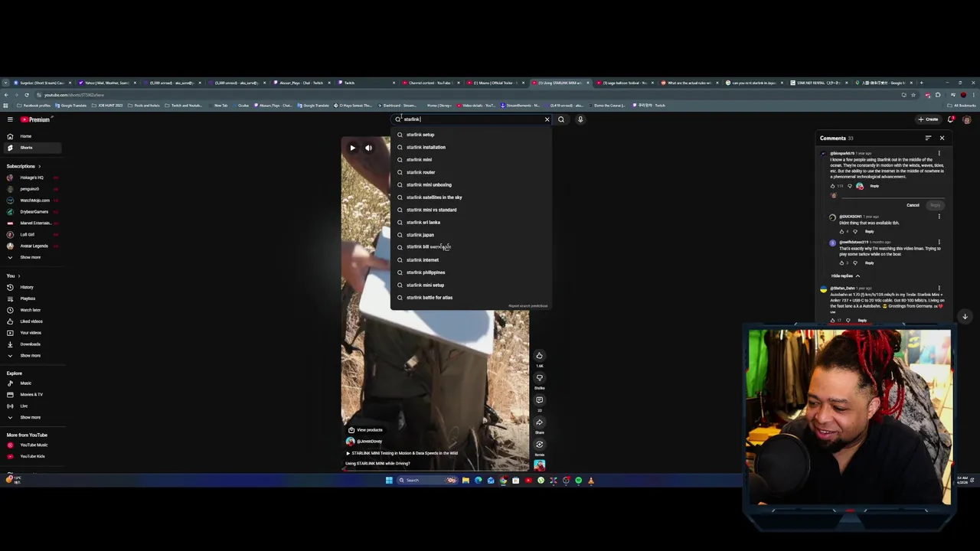The image size is (980, 551).
Task: Open the Short's comments button
Action: tap(539, 400)
